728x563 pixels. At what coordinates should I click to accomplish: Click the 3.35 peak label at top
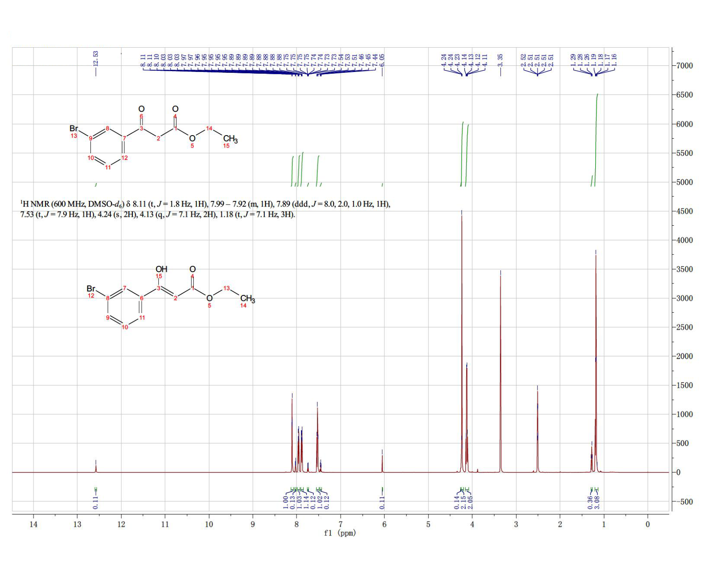tap(500, 60)
